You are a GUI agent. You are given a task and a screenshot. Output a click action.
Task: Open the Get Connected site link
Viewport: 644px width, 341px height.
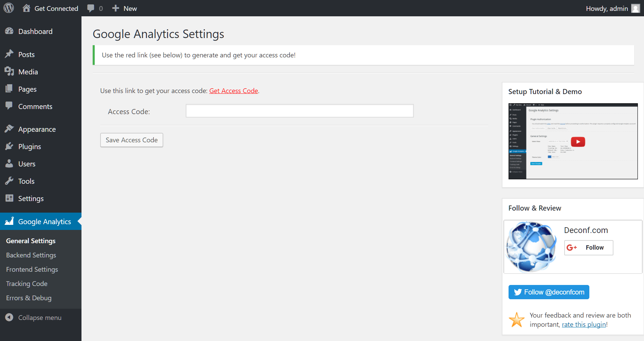(x=50, y=8)
